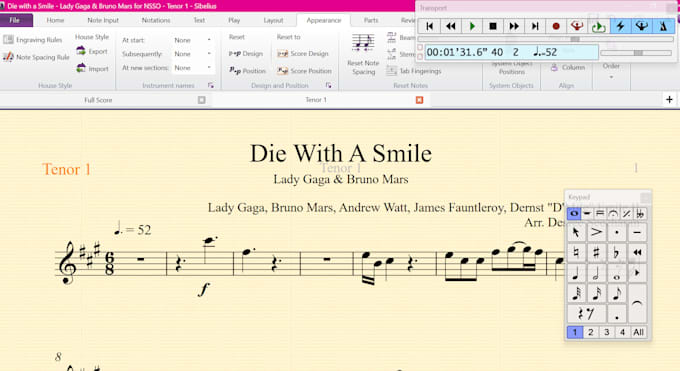Toggle the lightning bolt Live Tempo button
The height and width of the screenshot is (371, 680).
point(620,26)
